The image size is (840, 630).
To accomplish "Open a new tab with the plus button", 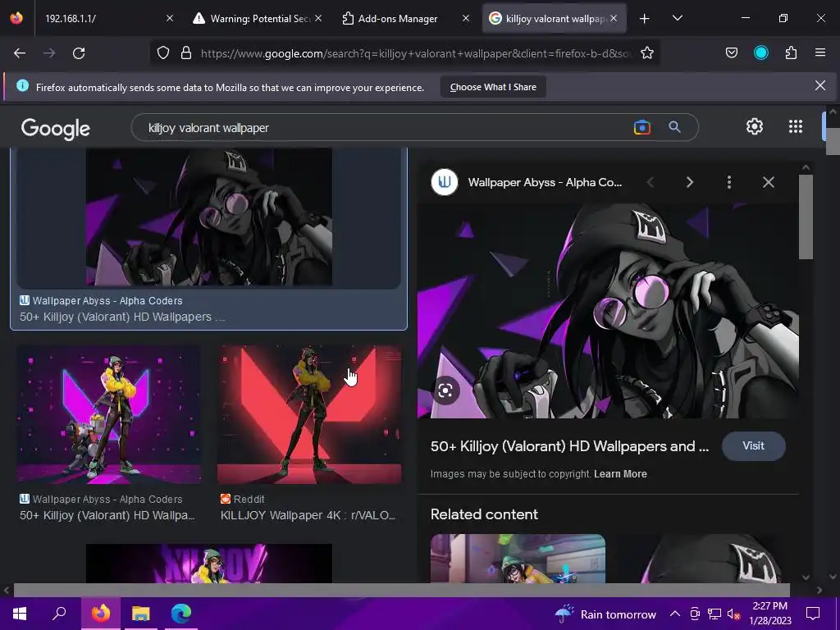I will 645,19.
